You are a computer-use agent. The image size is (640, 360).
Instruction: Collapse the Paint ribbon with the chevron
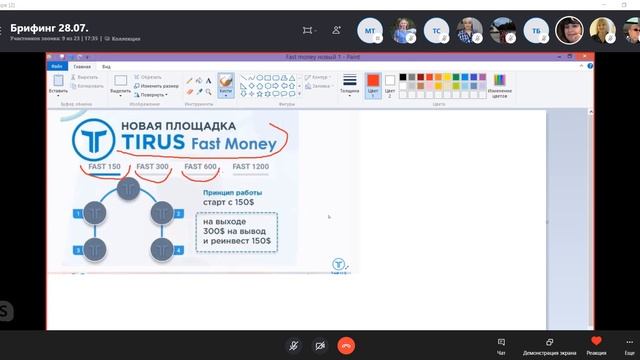pyautogui.click(x=581, y=66)
